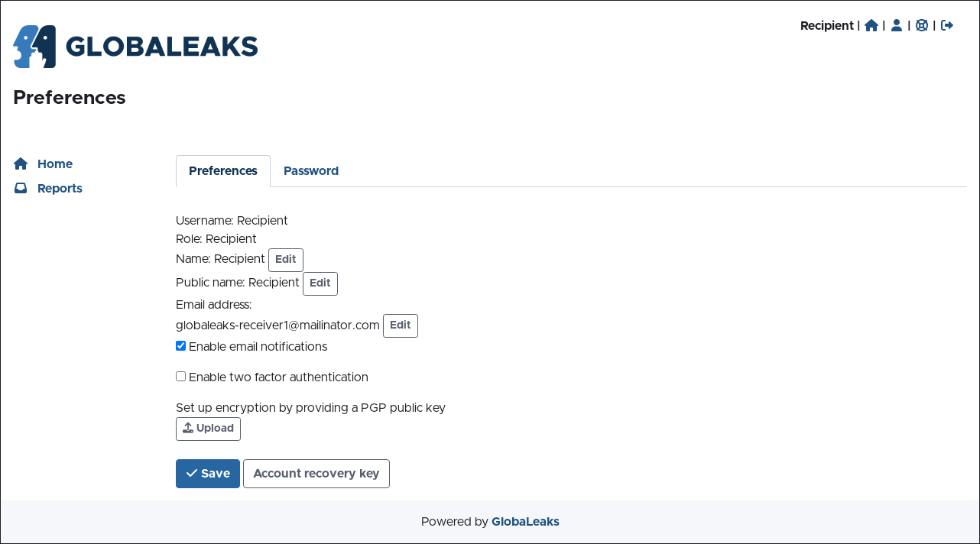Click the upload icon for PGP key
Viewport: 980px width, 544px height.
click(x=188, y=428)
